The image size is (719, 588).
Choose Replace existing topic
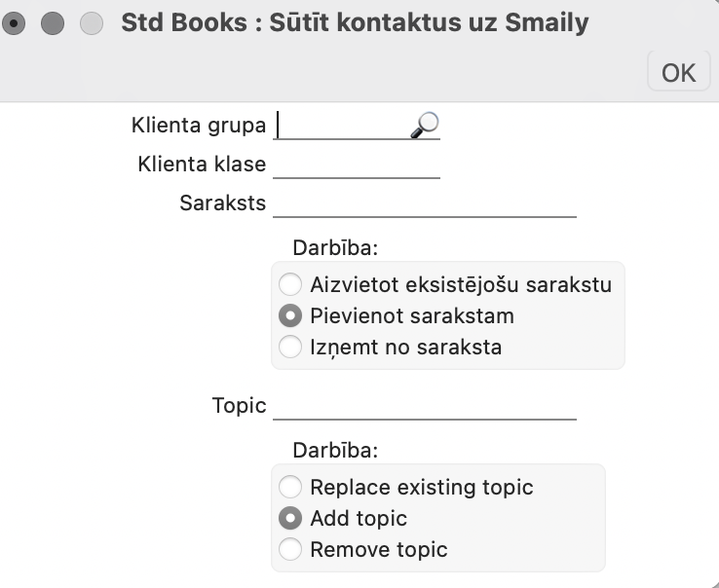(290, 487)
